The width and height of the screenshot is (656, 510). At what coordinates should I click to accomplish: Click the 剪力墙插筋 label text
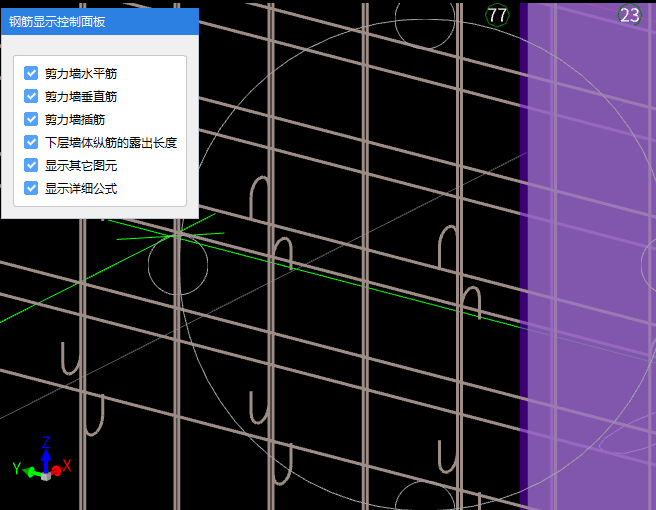(75, 120)
